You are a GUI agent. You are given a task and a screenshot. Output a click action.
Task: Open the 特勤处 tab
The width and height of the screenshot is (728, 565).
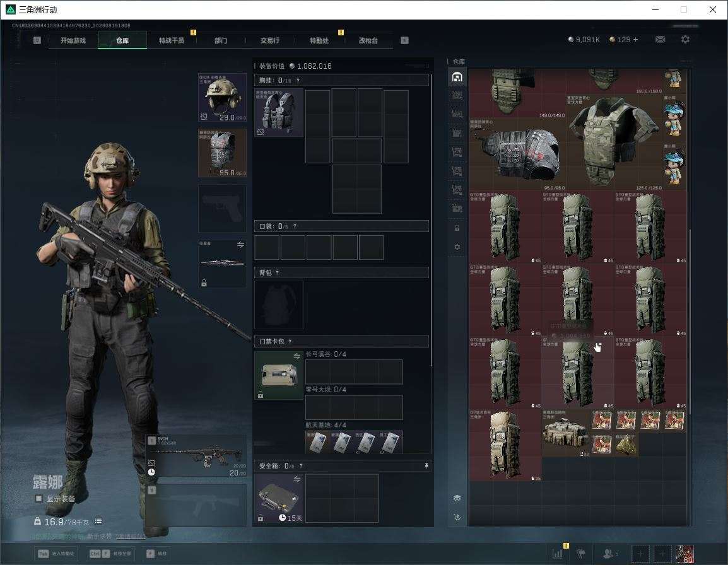(x=319, y=40)
